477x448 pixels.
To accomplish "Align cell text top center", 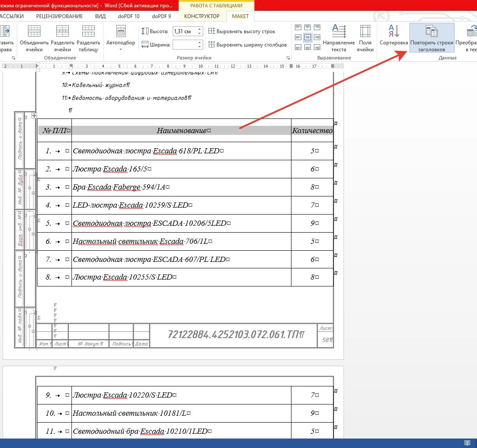I will pyautogui.click(x=307, y=28).
